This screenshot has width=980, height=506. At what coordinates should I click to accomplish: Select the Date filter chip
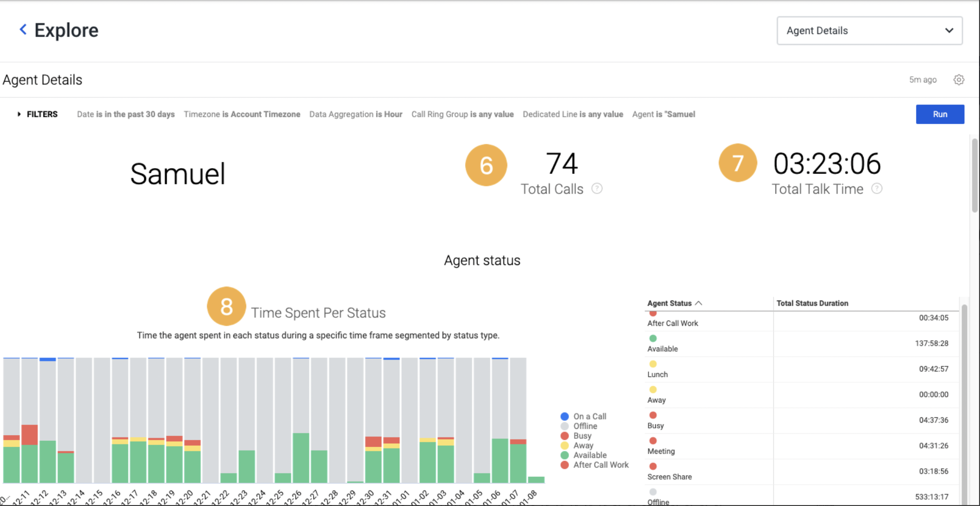pos(126,114)
